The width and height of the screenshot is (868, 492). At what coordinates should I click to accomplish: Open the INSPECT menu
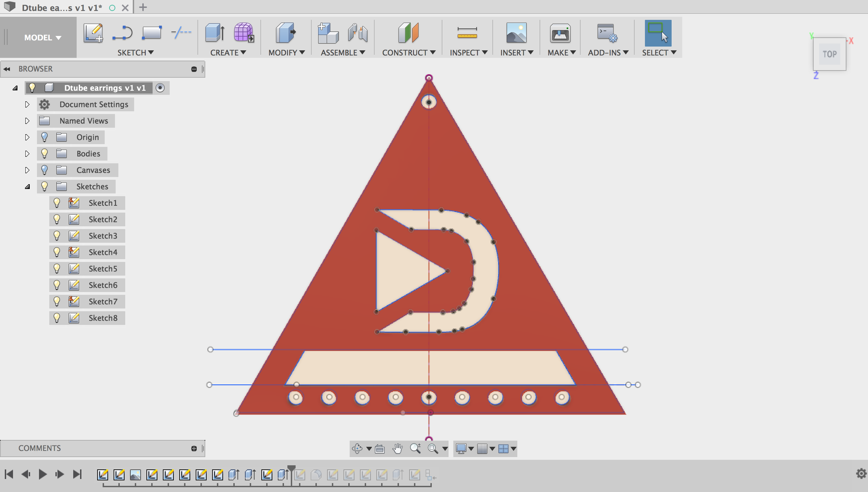pos(468,53)
